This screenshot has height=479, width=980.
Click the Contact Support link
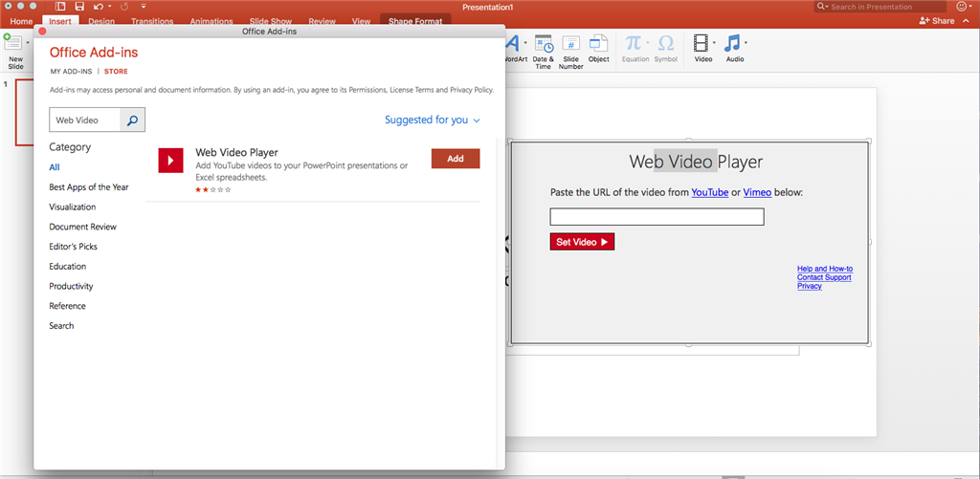[x=824, y=277]
